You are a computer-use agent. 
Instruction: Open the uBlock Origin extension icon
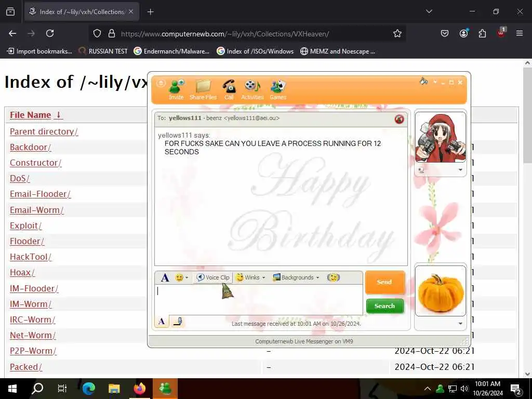click(x=501, y=33)
